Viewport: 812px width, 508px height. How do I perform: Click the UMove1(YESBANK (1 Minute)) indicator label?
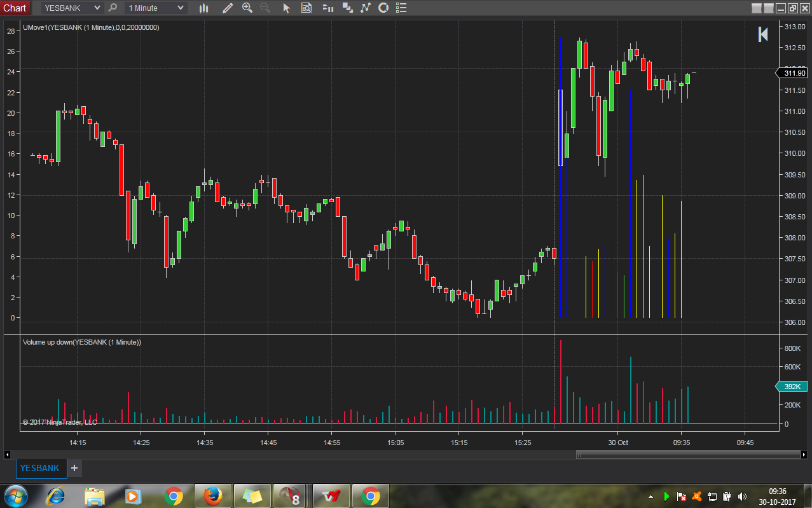tap(91, 28)
